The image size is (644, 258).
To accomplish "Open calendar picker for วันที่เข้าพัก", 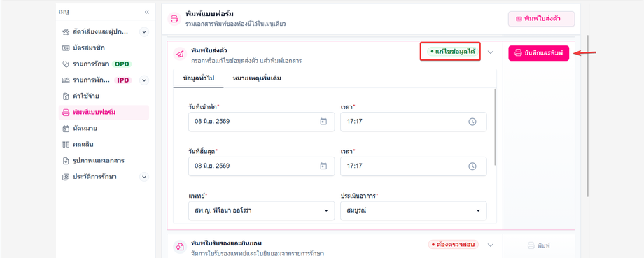I will (x=323, y=122).
